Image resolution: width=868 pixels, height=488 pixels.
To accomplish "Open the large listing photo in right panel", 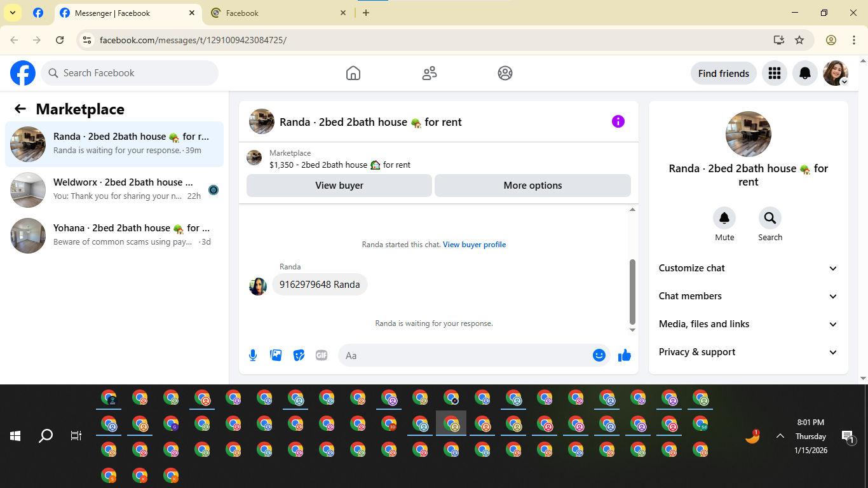I will click(749, 134).
